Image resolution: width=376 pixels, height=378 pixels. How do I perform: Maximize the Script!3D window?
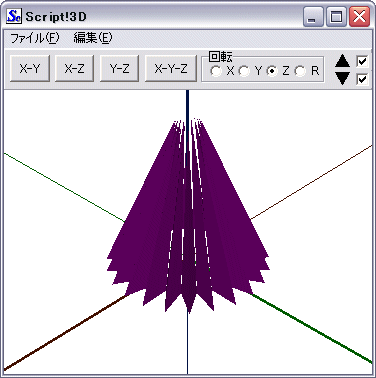(336, 17)
